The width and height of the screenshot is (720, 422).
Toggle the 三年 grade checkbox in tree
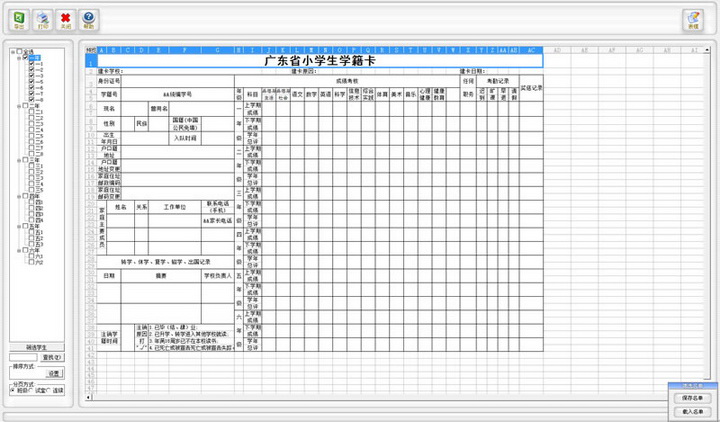click(27, 159)
